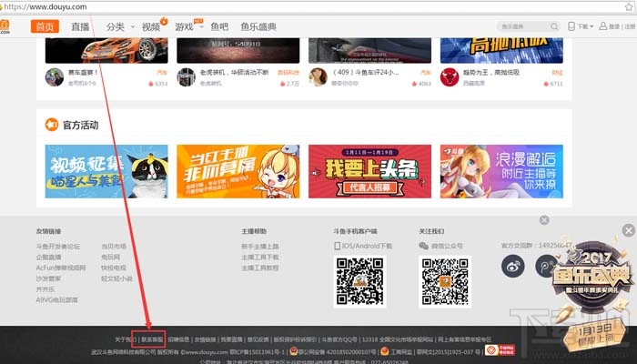The image size is (637, 364).
Task: Open the 当红主播非你莫属 banner
Action: 238,171
